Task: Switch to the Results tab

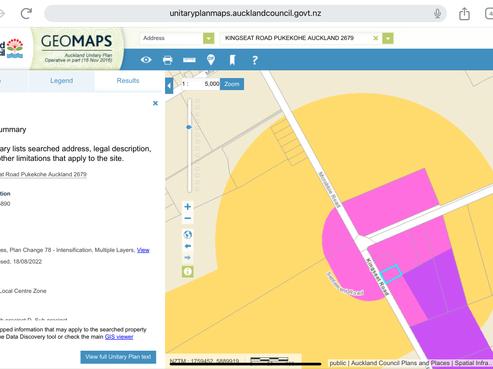Action: [128, 81]
